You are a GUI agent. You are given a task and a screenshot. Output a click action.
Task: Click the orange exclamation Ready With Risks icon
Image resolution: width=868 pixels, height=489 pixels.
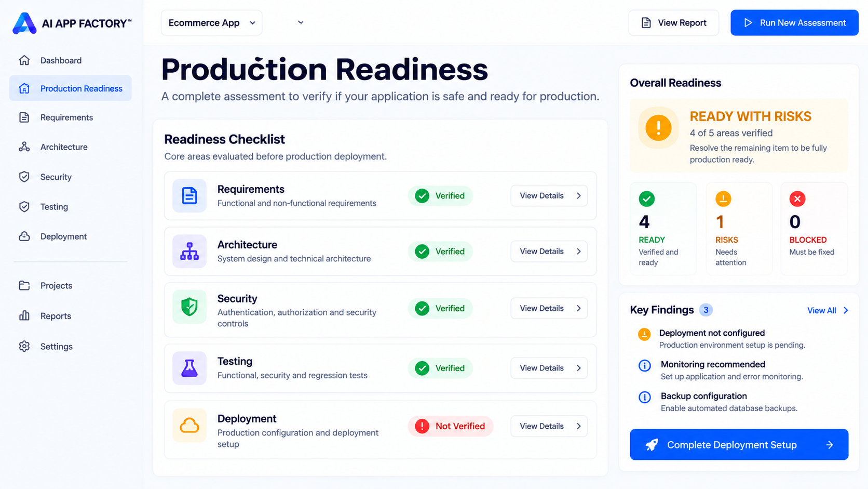tap(658, 128)
